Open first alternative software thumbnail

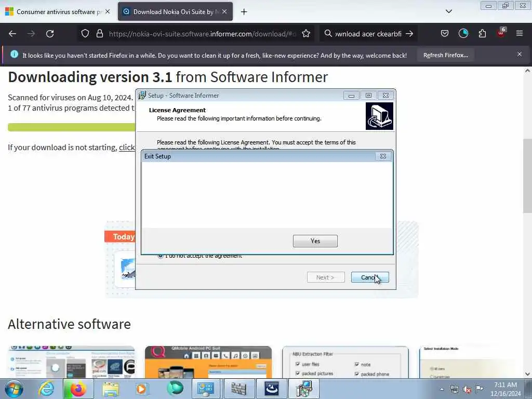click(x=71, y=362)
